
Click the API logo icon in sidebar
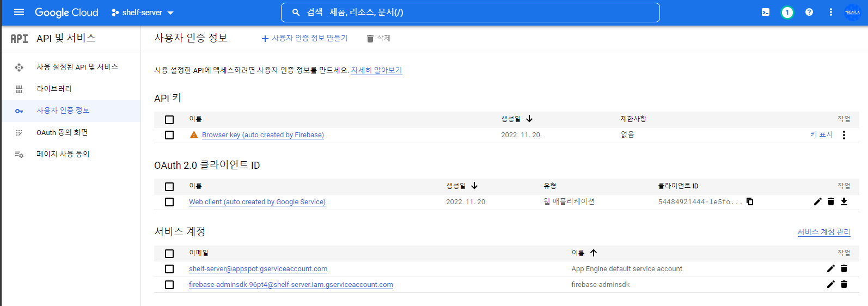19,39
